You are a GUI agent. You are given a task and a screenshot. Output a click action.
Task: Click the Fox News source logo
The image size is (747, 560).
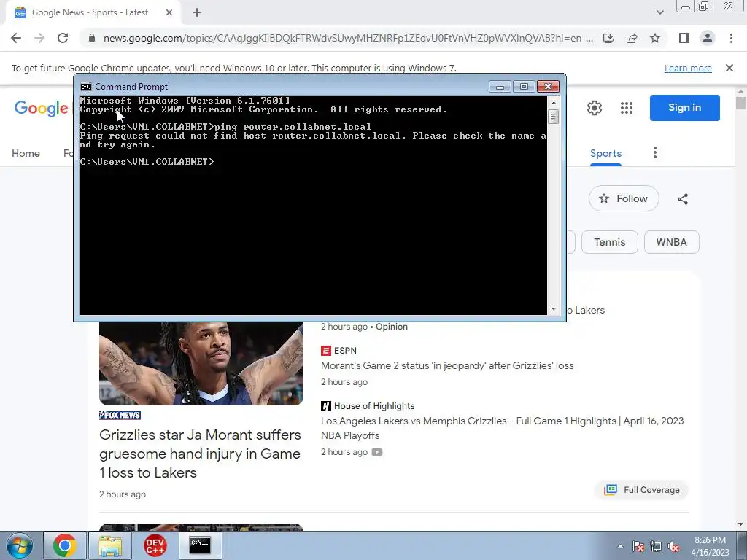(120, 415)
